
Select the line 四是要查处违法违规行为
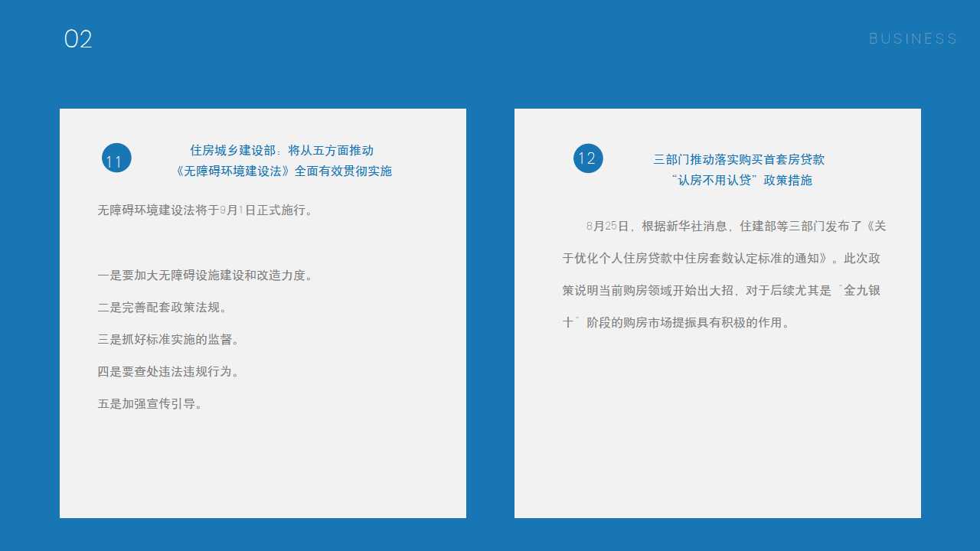click(x=168, y=372)
